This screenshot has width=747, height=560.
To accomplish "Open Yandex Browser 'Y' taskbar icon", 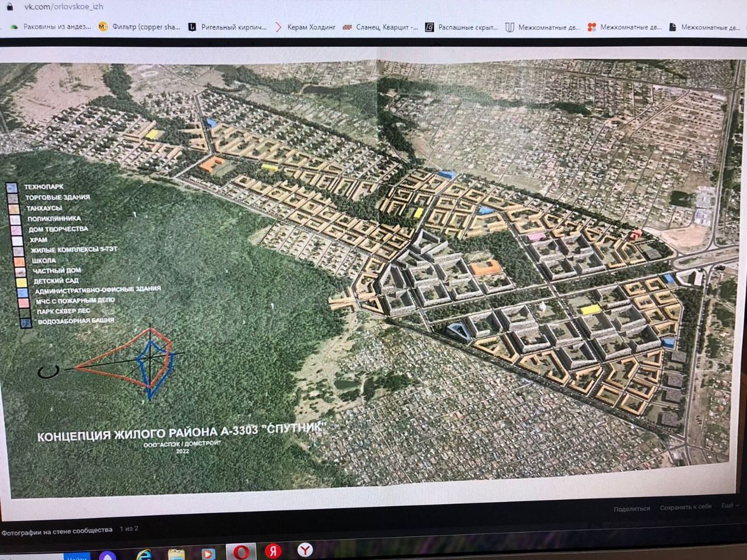I will click(305, 549).
